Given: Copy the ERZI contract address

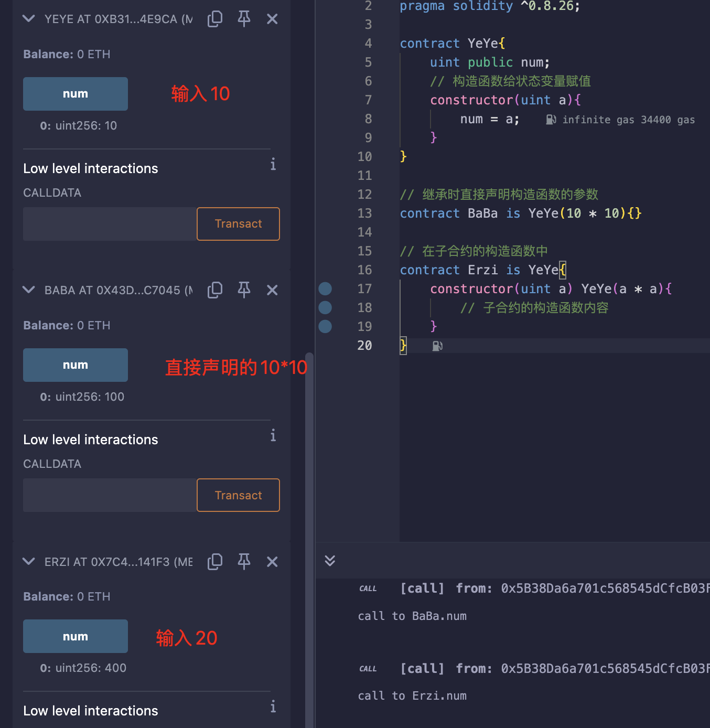Looking at the screenshot, I should click(x=215, y=562).
